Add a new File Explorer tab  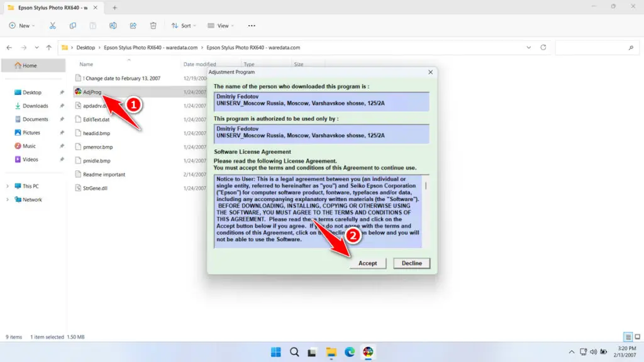[114, 8]
